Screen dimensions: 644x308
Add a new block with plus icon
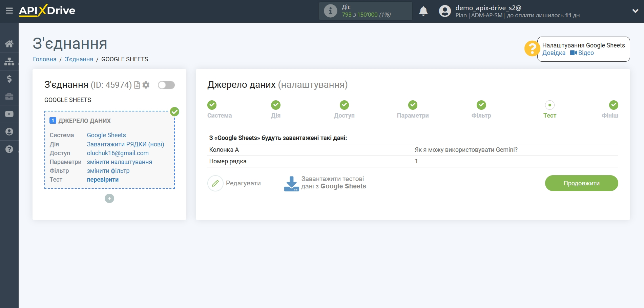(x=109, y=199)
